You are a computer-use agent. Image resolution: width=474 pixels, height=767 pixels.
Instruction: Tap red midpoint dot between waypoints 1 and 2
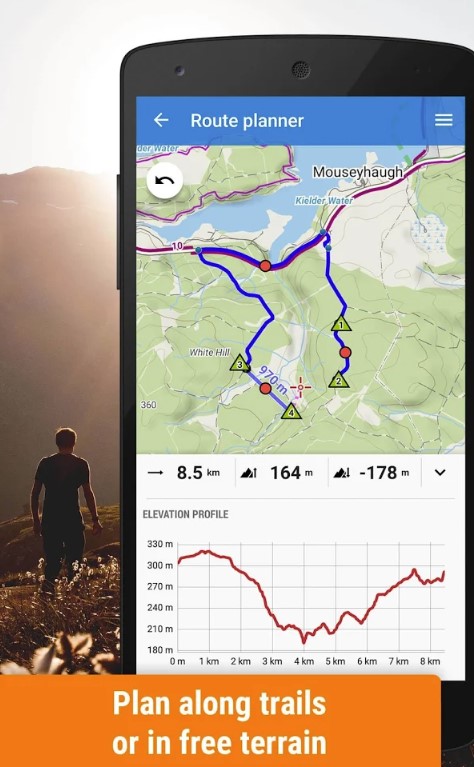pos(345,352)
